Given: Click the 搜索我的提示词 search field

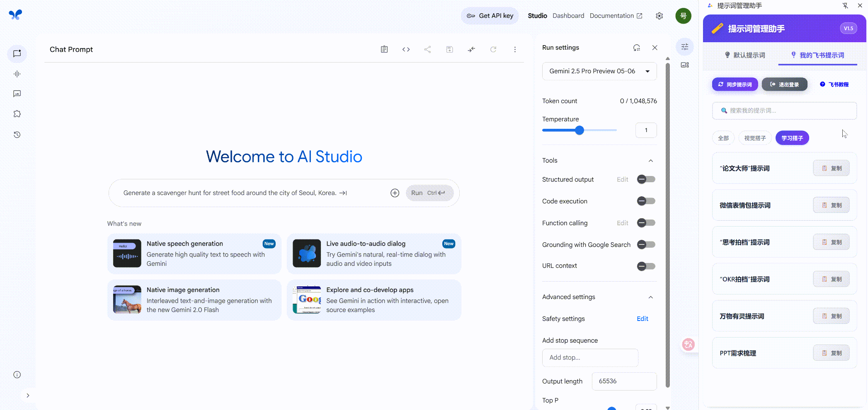Looking at the screenshot, I should coord(784,111).
